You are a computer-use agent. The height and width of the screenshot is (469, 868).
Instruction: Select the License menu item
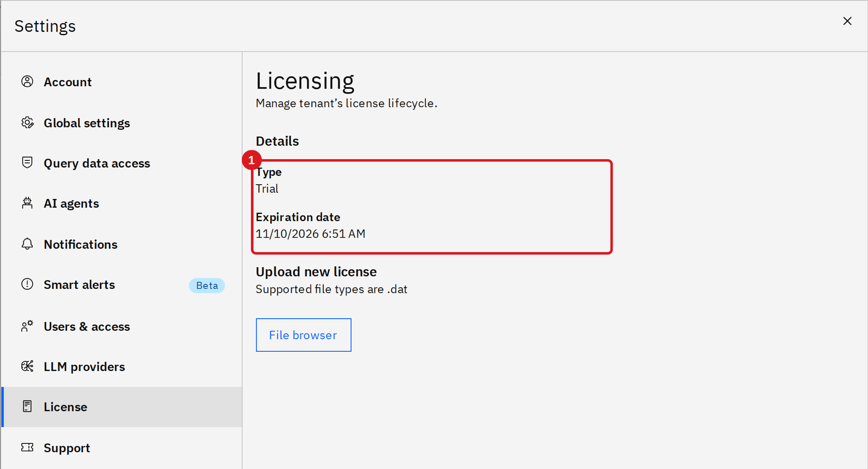coord(122,407)
